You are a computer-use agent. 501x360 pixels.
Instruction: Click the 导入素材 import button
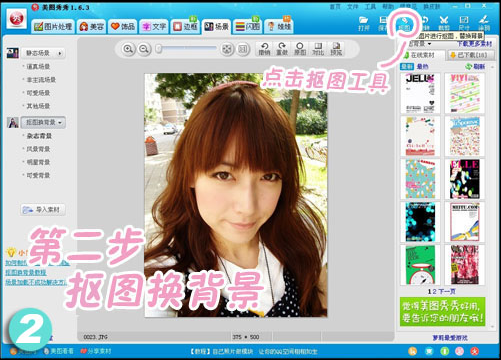(x=43, y=210)
